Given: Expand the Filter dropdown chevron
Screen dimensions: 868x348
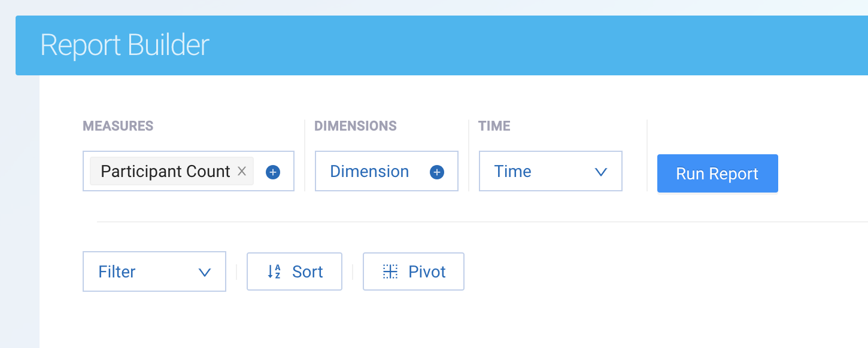Looking at the screenshot, I should 205,273.
